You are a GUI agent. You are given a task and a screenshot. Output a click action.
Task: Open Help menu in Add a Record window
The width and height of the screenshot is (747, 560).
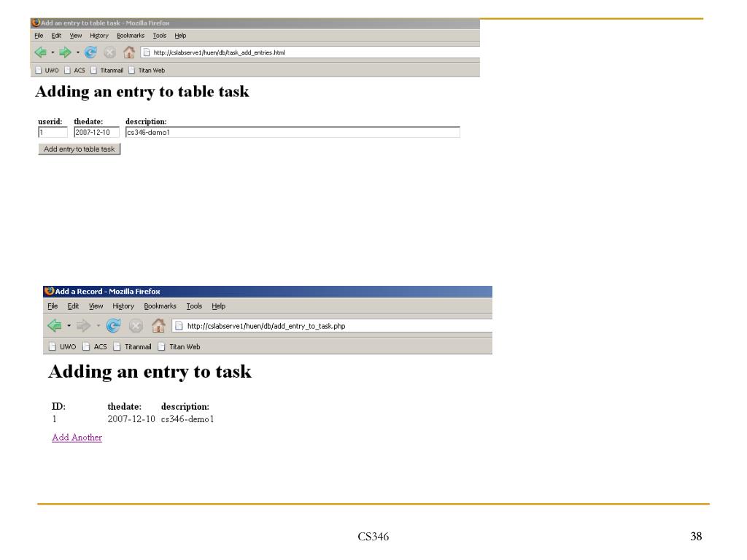[x=219, y=306]
